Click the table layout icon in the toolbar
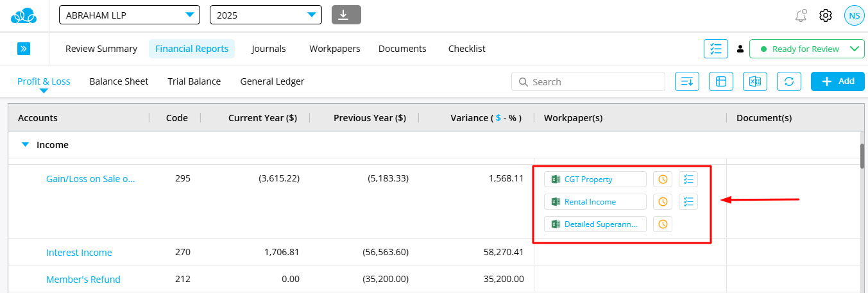This screenshot has height=293, width=868. [721, 81]
